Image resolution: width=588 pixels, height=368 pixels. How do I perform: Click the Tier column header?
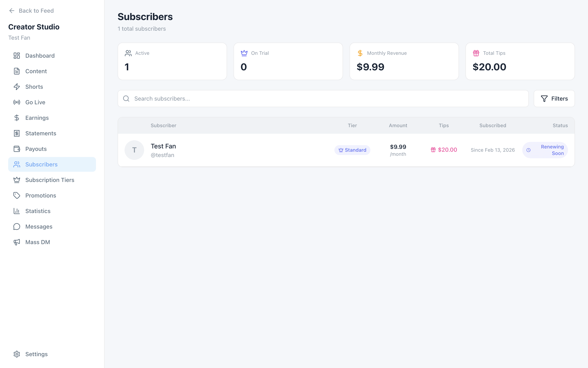pyautogui.click(x=352, y=126)
